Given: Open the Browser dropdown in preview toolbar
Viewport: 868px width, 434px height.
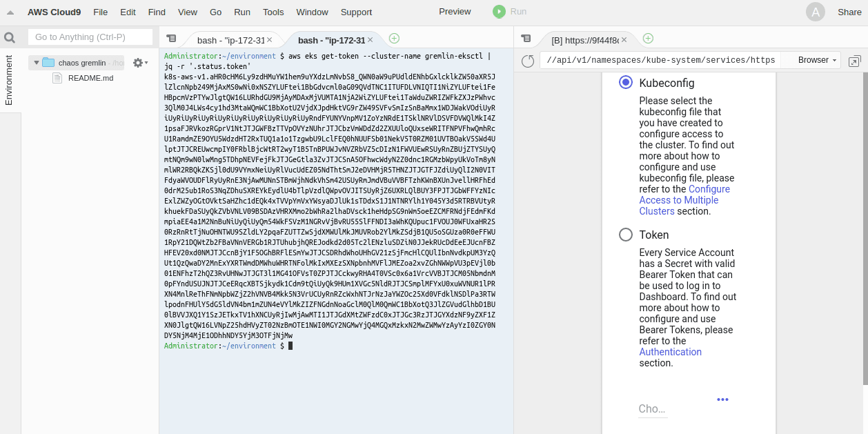Looking at the screenshot, I should [817, 60].
